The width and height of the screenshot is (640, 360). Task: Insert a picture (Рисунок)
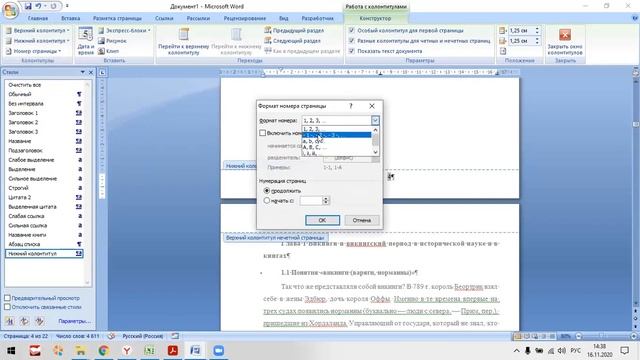(112, 41)
